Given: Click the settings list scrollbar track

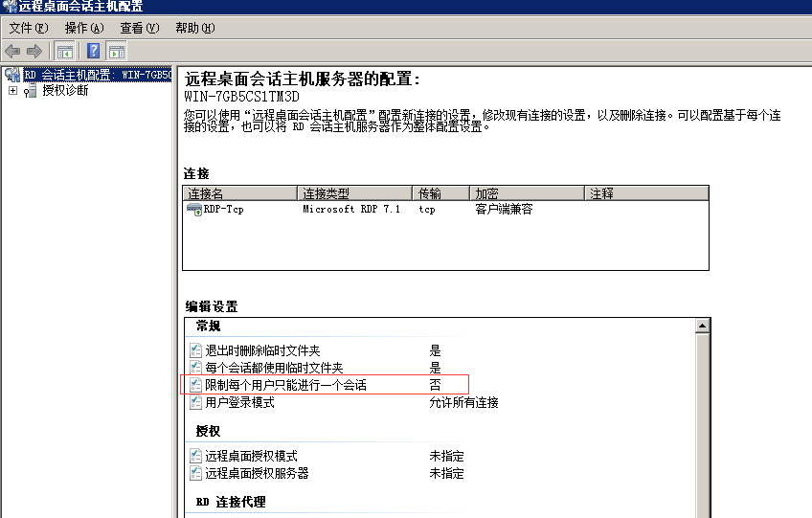Looking at the screenshot, I should 702,426.
